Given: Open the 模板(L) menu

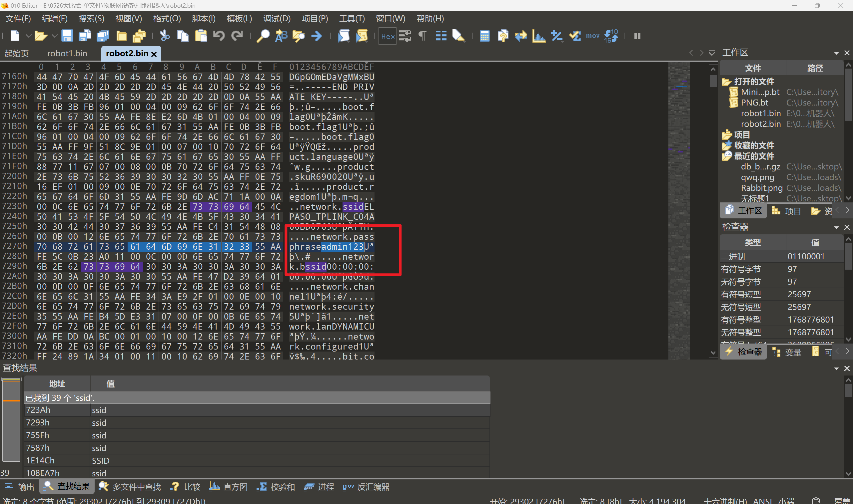Looking at the screenshot, I should tap(239, 18).
